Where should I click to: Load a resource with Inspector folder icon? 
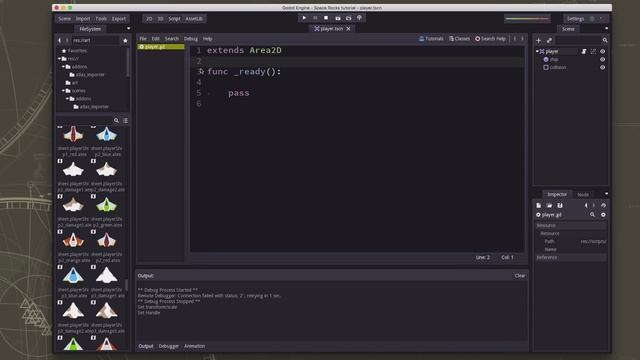(549, 205)
